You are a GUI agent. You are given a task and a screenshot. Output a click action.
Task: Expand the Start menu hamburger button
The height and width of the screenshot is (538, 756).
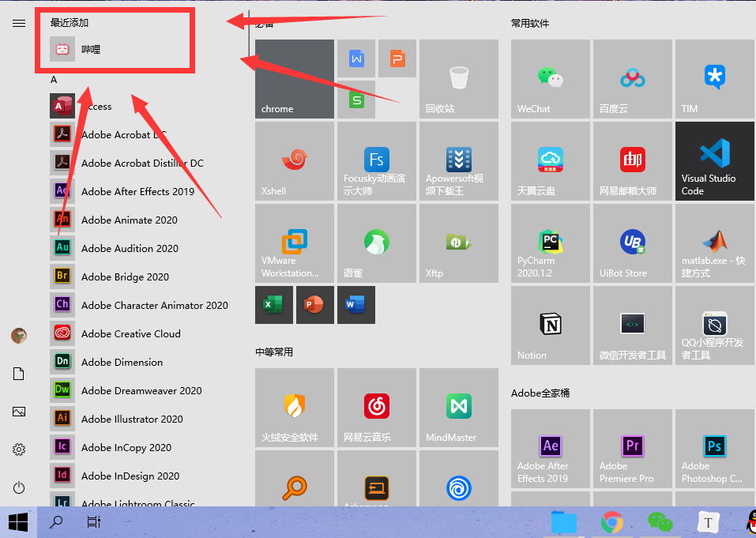(x=19, y=23)
